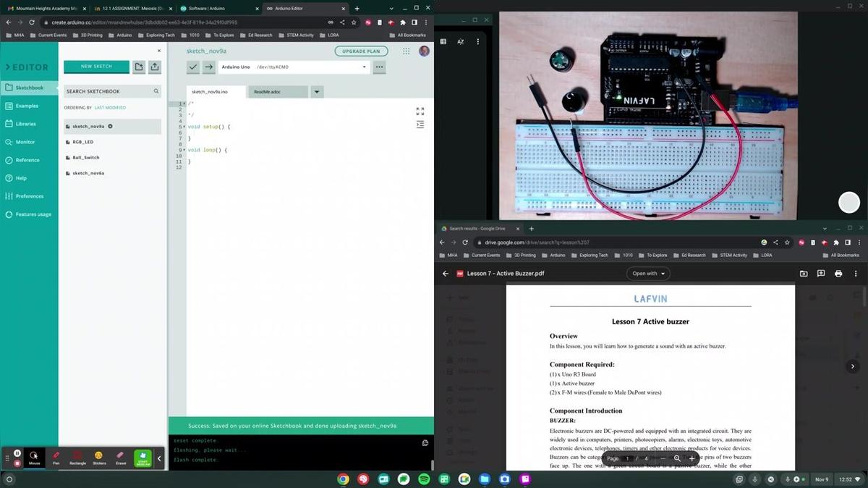868x488 pixels.
Task: Click the auto-indent code icon
Action: [x=420, y=125]
